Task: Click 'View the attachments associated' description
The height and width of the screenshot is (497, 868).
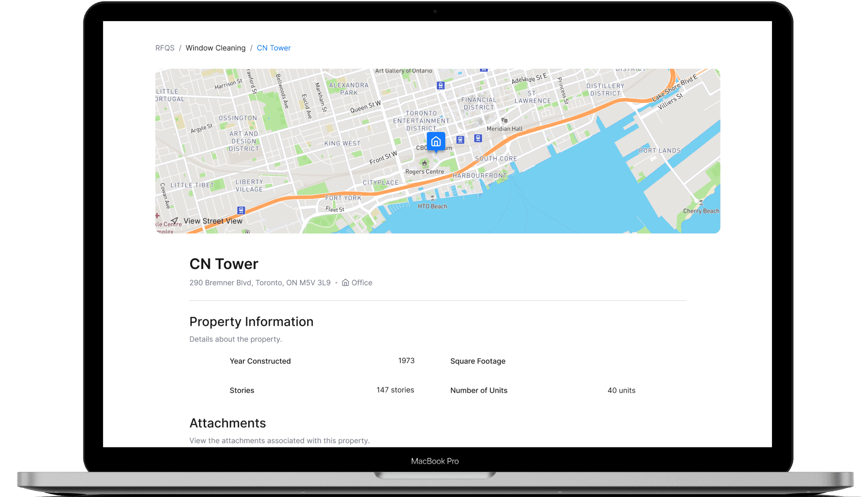Action: [x=280, y=440]
